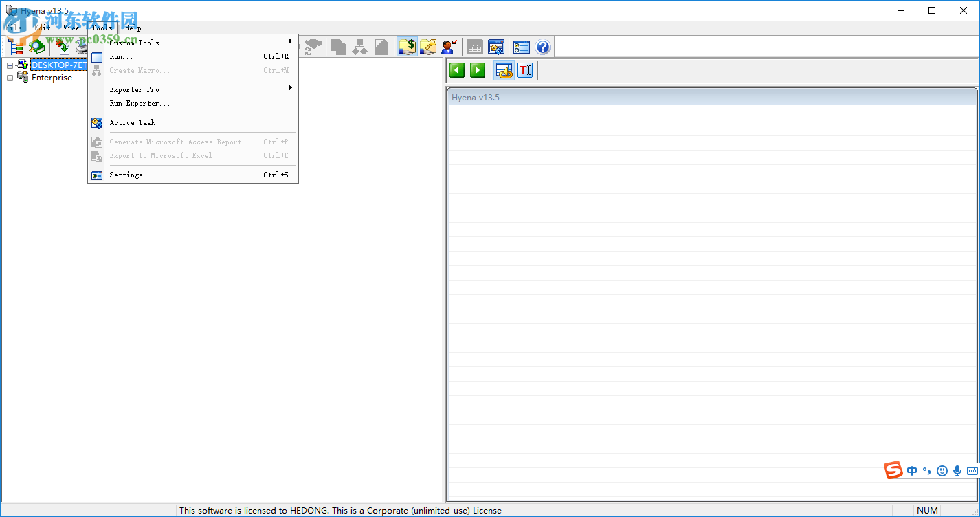Select the green forward arrow above right panel

[477, 69]
